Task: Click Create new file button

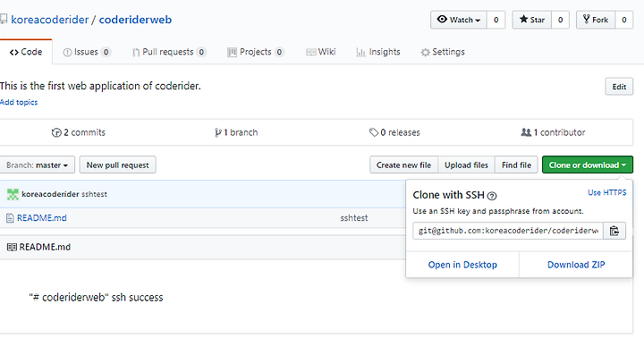Action: pyautogui.click(x=403, y=165)
